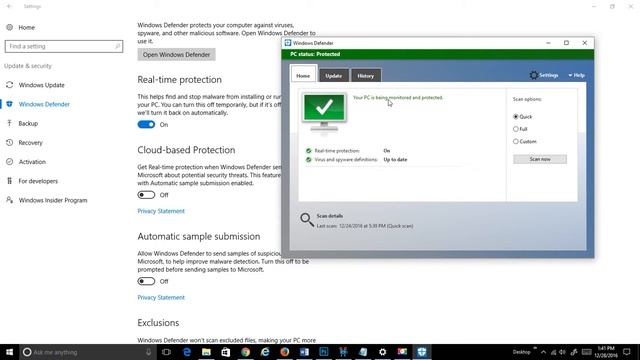Open Privacy Statement under Automatic sample submission
640x360 pixels.
point(161,298)
